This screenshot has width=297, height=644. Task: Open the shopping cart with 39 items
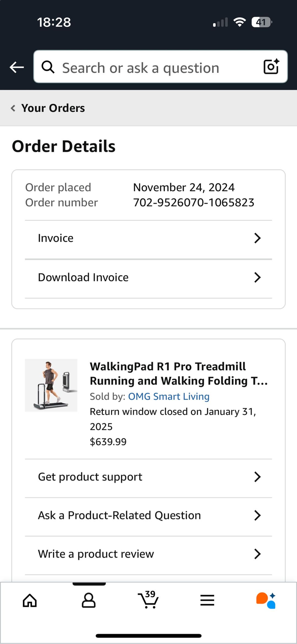pos(148,599)
